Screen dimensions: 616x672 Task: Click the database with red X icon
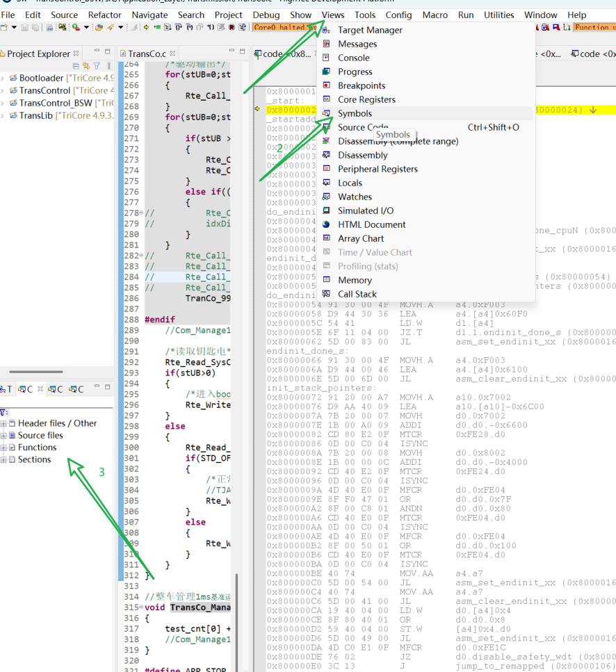coord(545,27)
